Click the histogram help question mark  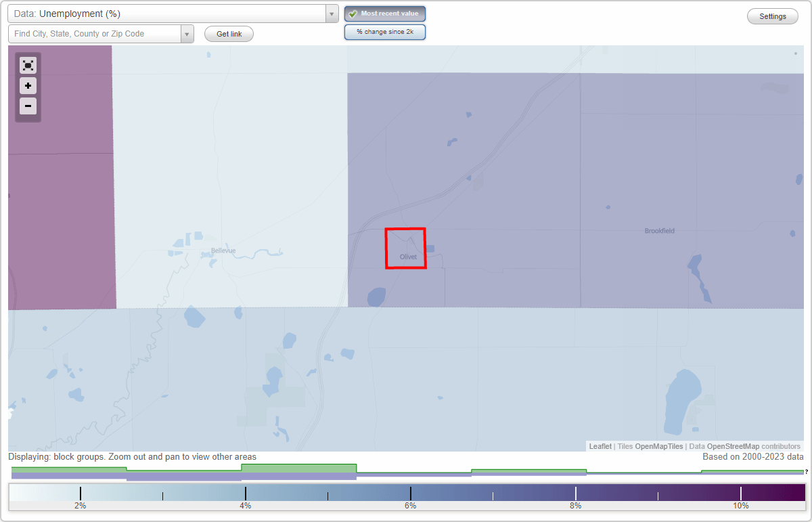tap(807, 472)
